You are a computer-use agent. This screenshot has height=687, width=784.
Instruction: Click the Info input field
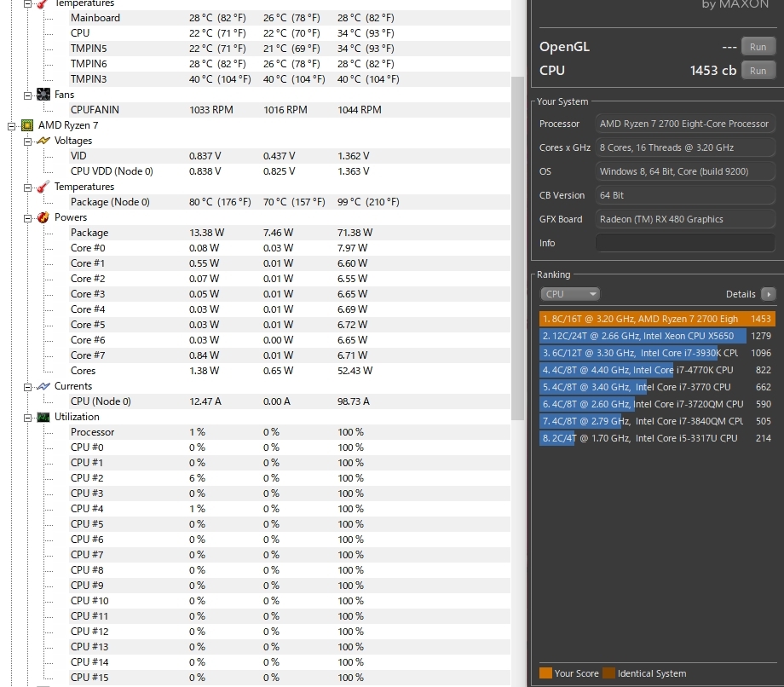(x=685, y=243)
